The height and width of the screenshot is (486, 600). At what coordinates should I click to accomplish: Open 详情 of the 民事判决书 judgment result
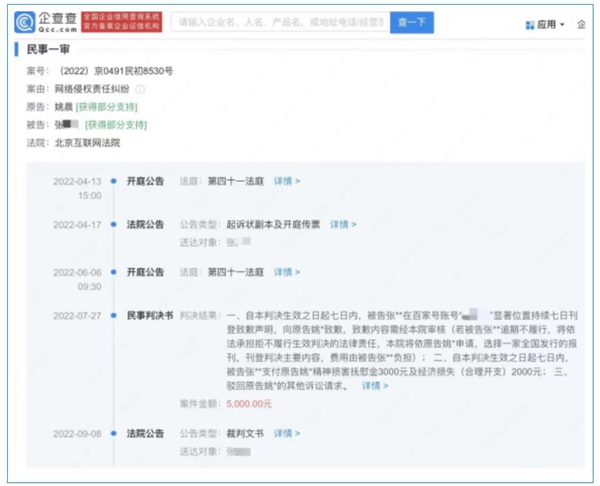(375, 385)
